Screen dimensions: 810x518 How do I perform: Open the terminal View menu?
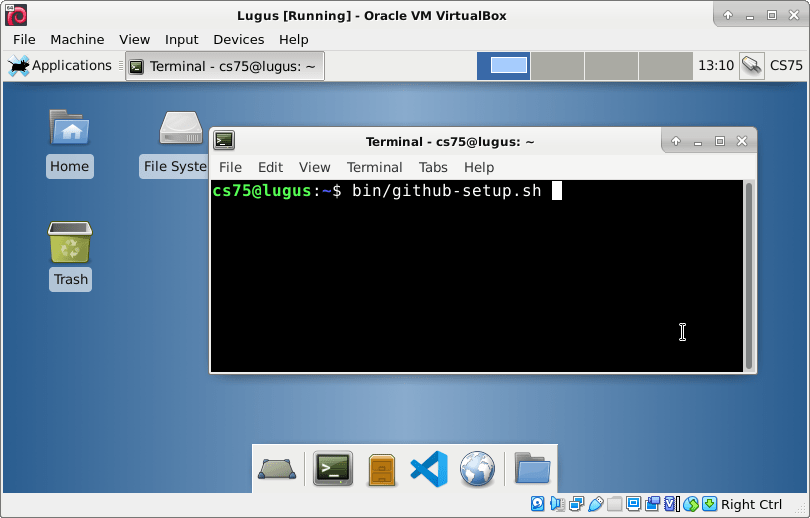coord(314,167)
